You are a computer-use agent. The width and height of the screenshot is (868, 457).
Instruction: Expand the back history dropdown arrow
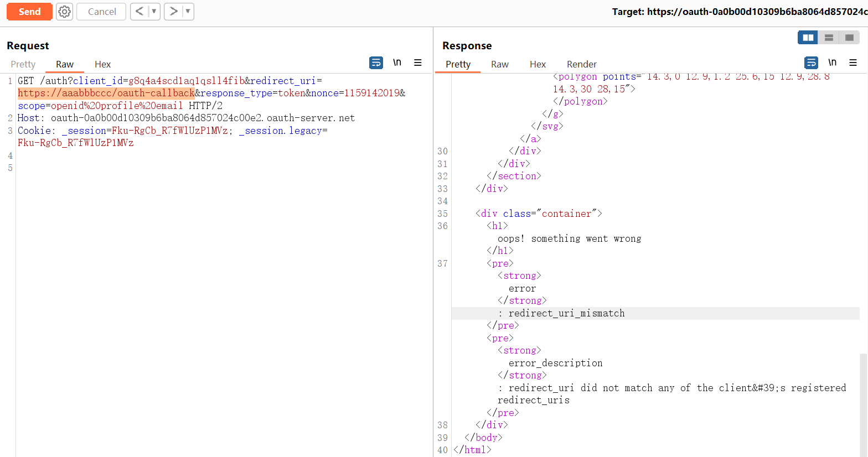pyautogui.click(x=154, y=12)
